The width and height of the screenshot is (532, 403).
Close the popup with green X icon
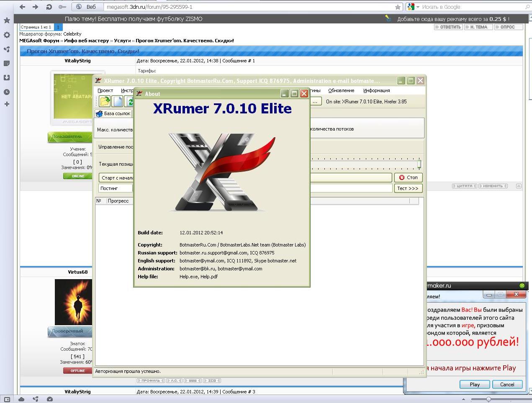(x=522, y=285)
